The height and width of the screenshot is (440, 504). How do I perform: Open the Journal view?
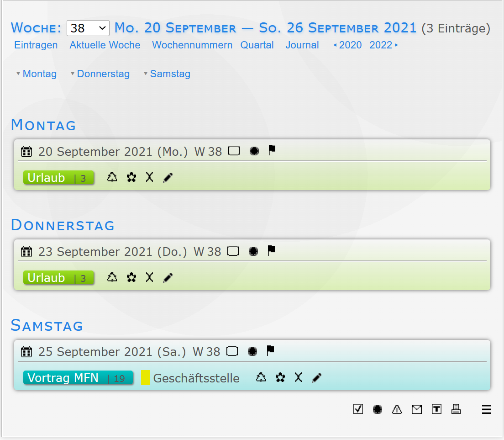302,45
